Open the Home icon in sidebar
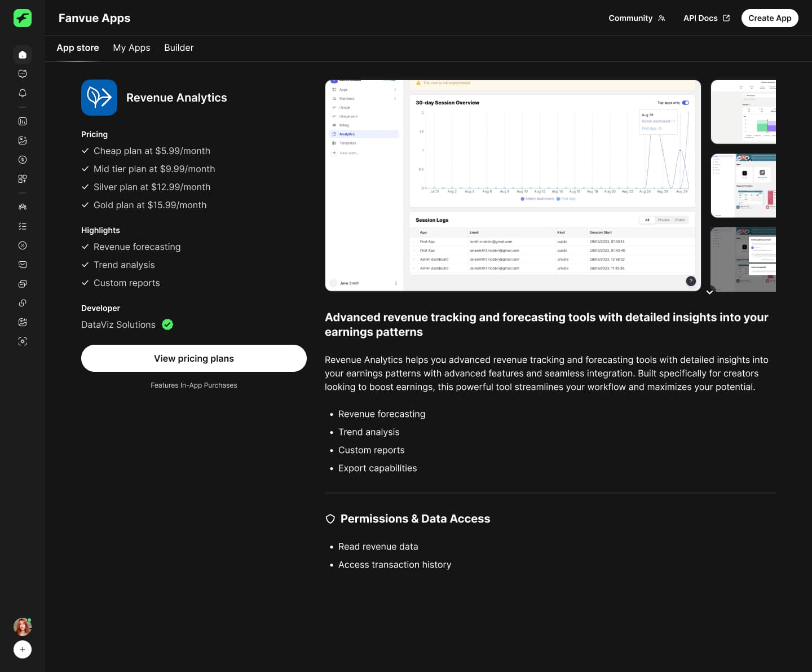This screenshot has width=812, height=672. click(x=23, y=55)
